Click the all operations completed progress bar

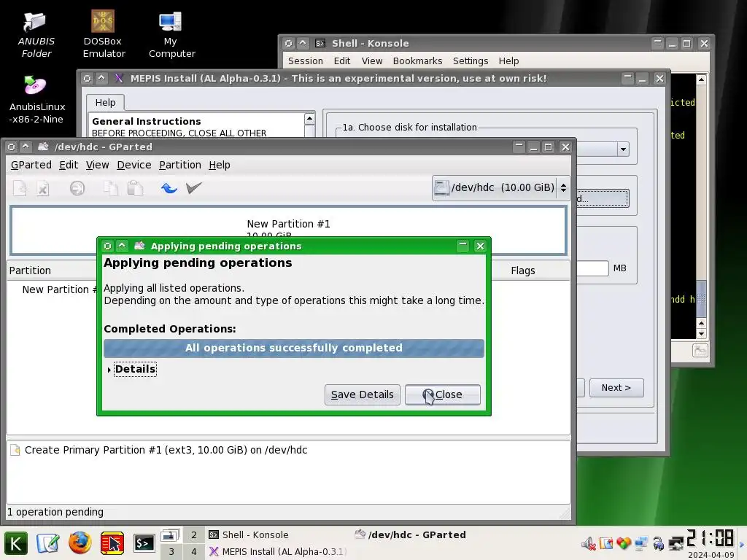pos(294,348)
